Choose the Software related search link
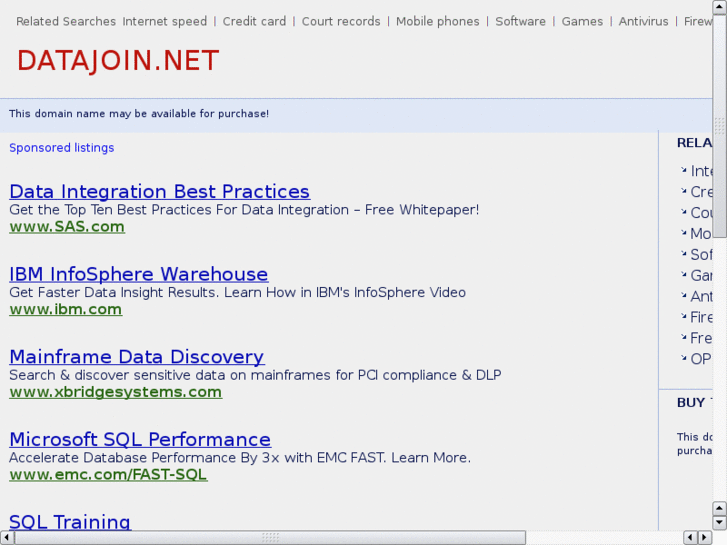This screenshot has height=545, width=727. (520, 21)
